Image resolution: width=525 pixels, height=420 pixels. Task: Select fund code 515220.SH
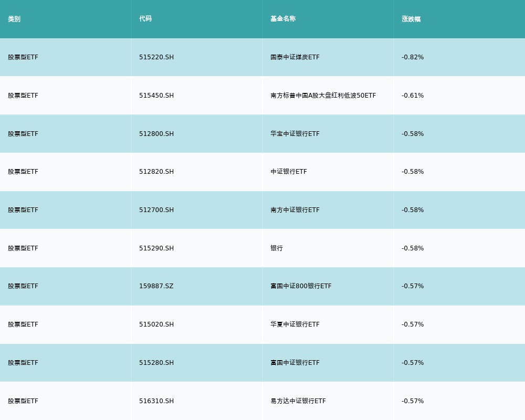pyautogui.click(x=156, y=57)
